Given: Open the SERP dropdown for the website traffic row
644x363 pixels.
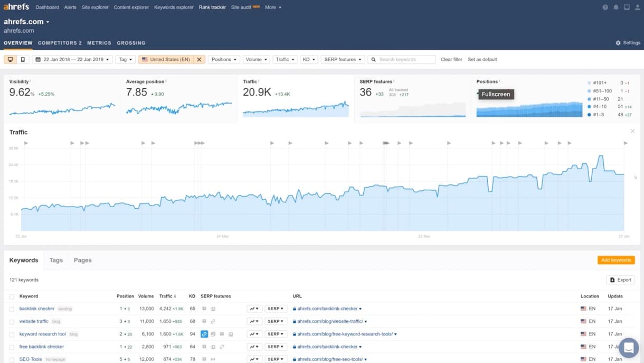Looking at the screenshot, I should pos(275,321).
